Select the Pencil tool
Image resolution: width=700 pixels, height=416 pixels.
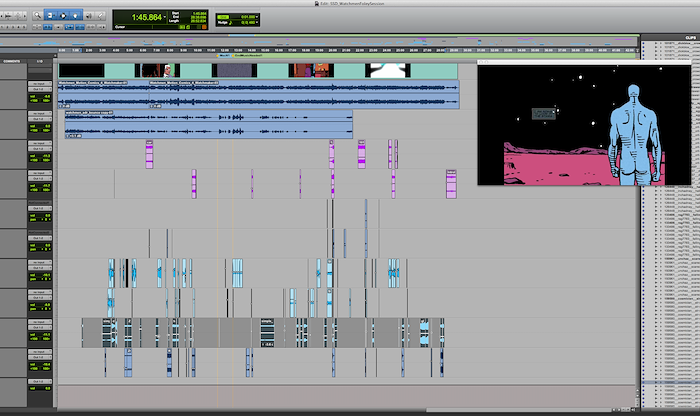pos(100,16)
